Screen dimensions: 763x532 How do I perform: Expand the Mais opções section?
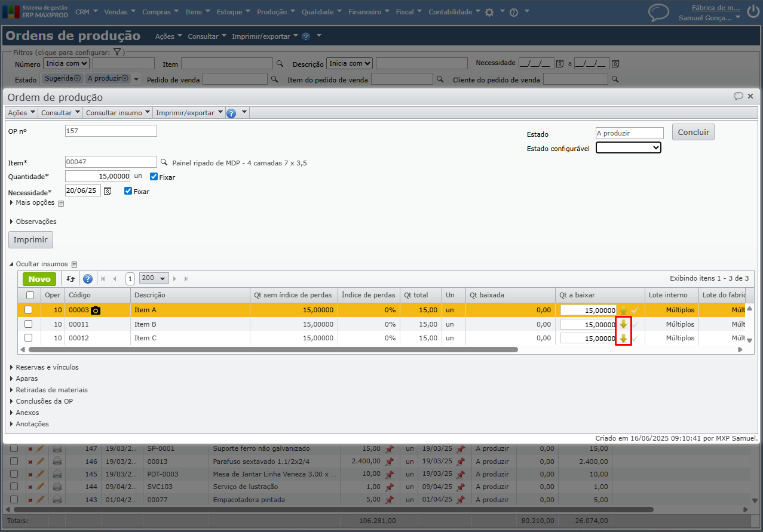[35, 202]
